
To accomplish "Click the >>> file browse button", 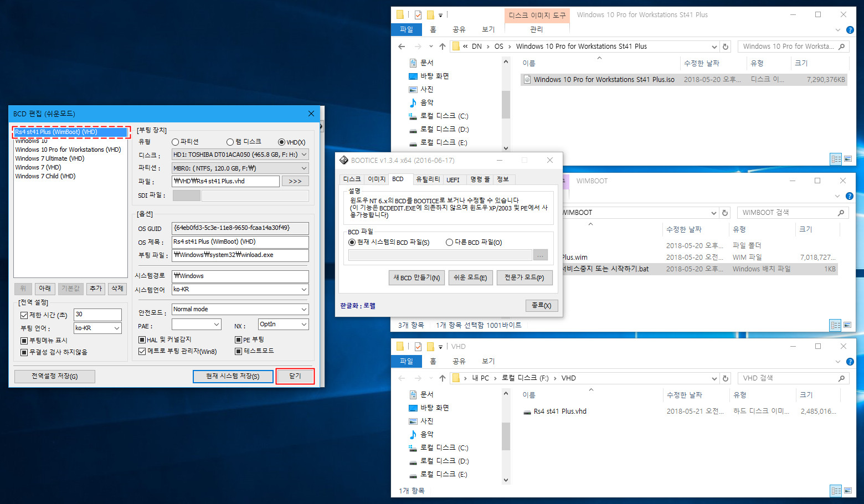I will pos(295,181).
